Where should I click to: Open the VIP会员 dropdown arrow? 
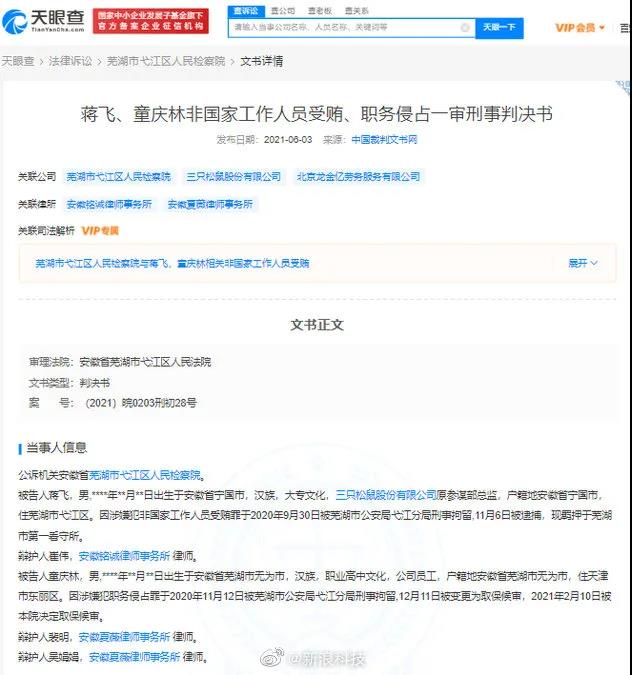tap(602, 28)
